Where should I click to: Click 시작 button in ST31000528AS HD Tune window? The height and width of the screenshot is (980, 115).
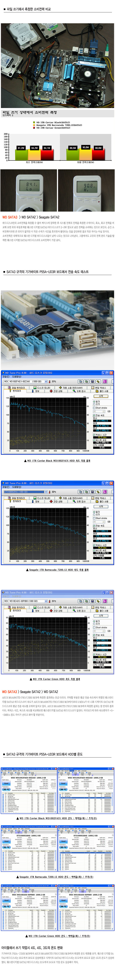pos(101,506)
